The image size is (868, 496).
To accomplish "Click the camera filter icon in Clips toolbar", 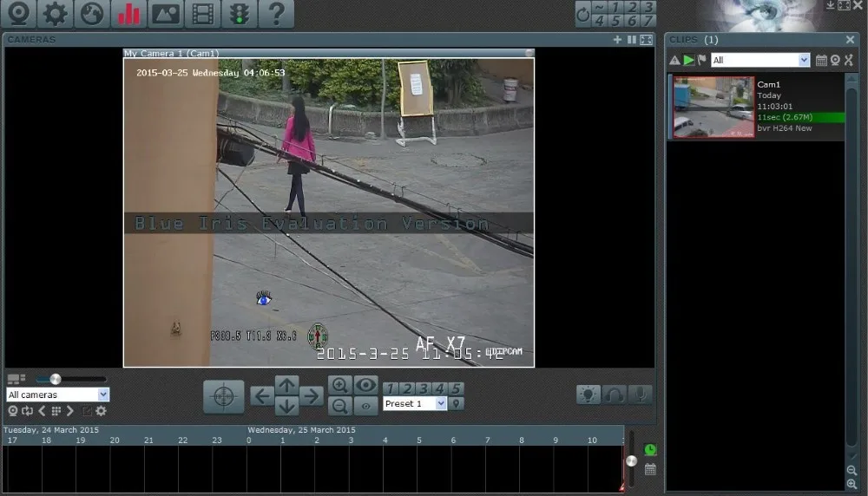I will click(x=835, y=61).
